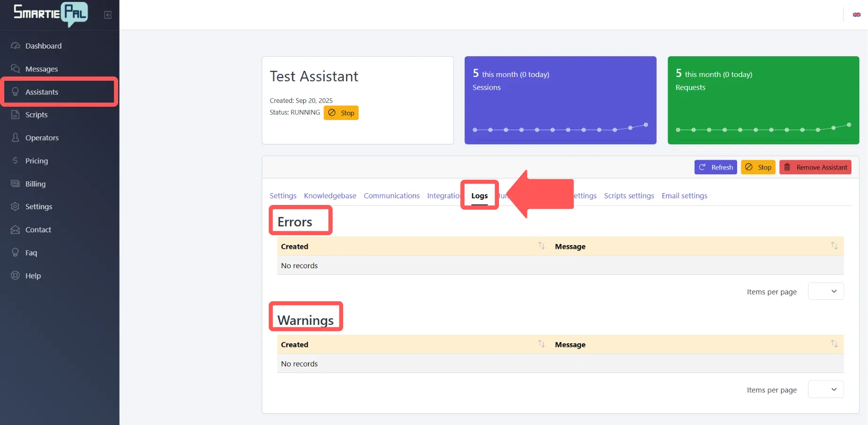
Task: Open the UK flag language selector
Action: [x=857, y=15]
